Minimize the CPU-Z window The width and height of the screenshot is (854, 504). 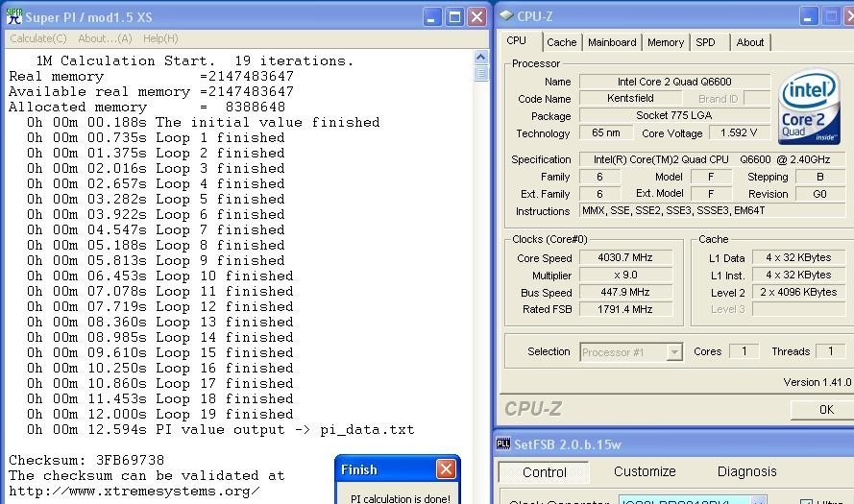pyautogui.click(x=808, y=16)
